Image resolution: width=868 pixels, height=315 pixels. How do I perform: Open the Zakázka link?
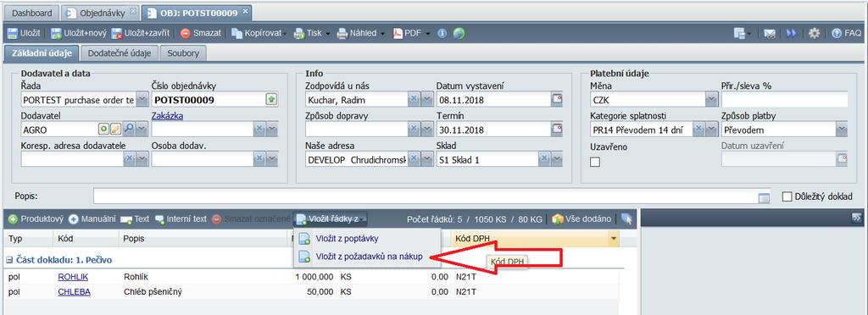(167, 116)
